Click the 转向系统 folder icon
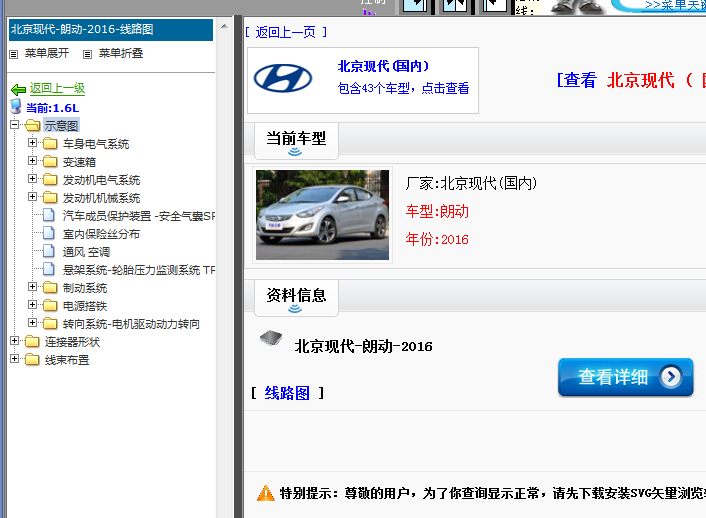 pos(50,324)
